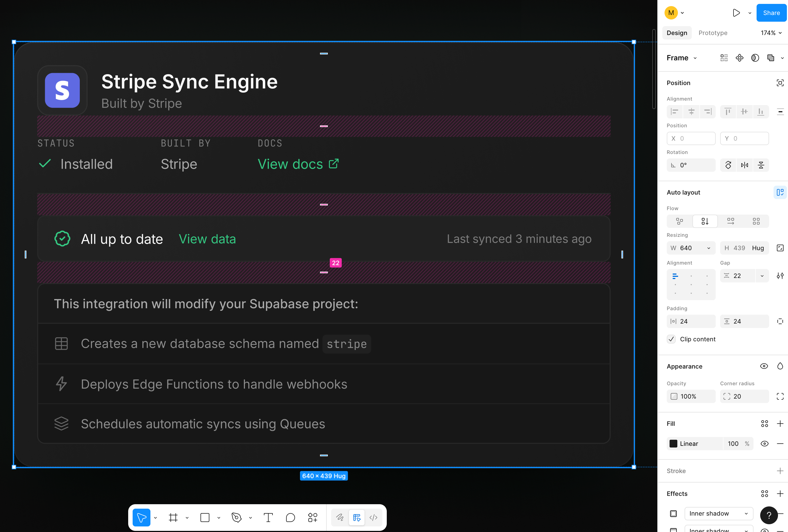Select the Text tool
Viewport: 788px width, 532px height.
(x=268, y=518)
